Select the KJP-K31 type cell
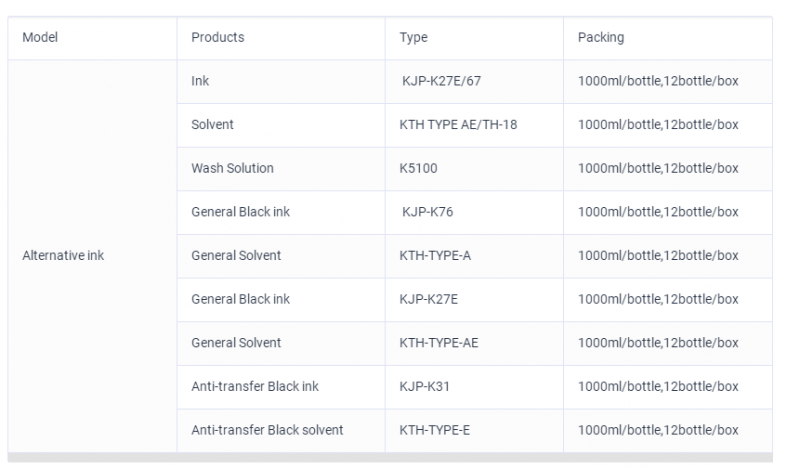This screenshot has height=468, width=800. pyautogui.click(x=474, y=387)
